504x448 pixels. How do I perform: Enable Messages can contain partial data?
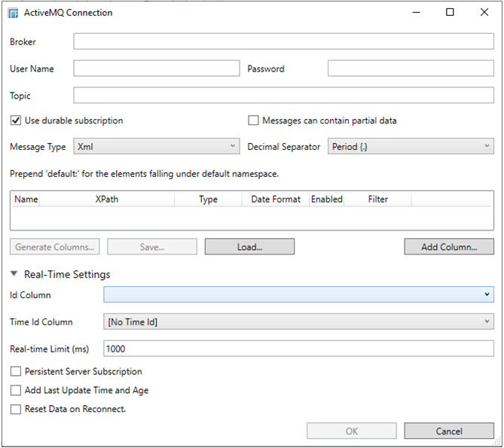coord(254,120)
